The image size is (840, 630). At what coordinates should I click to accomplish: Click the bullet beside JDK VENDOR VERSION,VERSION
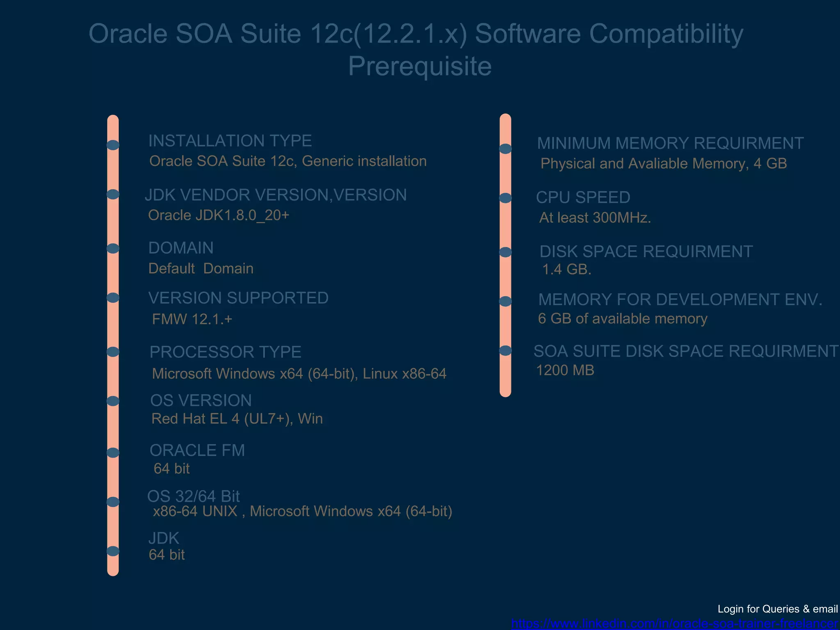pos(113,194)
